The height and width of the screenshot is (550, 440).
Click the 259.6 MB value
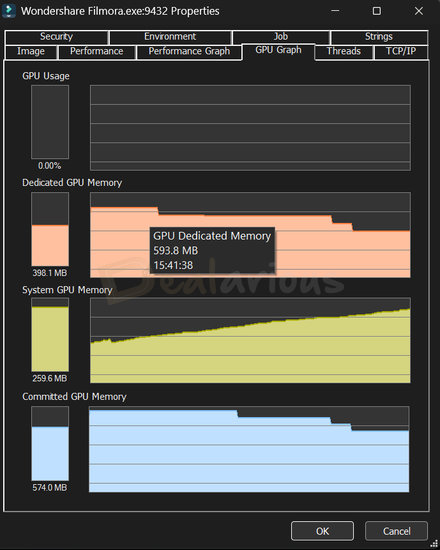pos(49,378)
